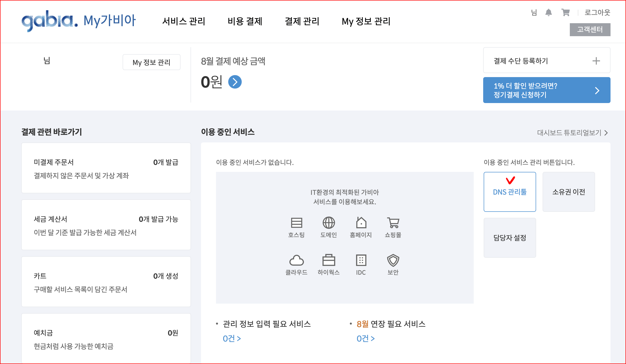Open the 비용 결제 menu
This screenshot has height=364, width=626.
245,21
